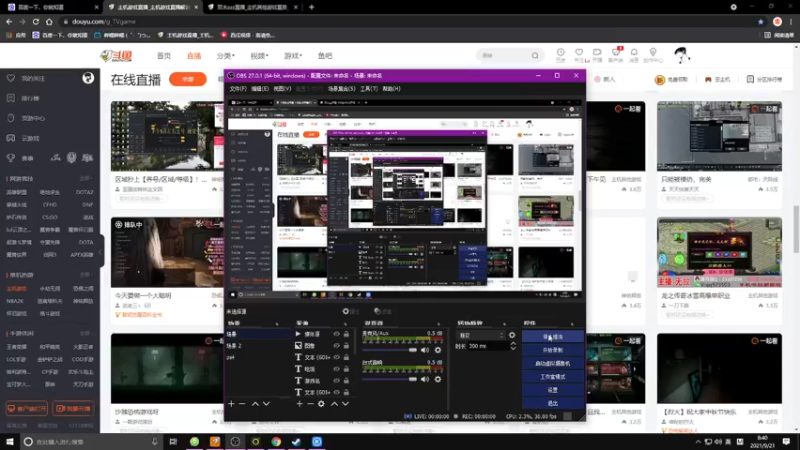Add a new scene in OBS scenes panel
The width and height of the screenshot is (800, 450).
click(231, 404)
